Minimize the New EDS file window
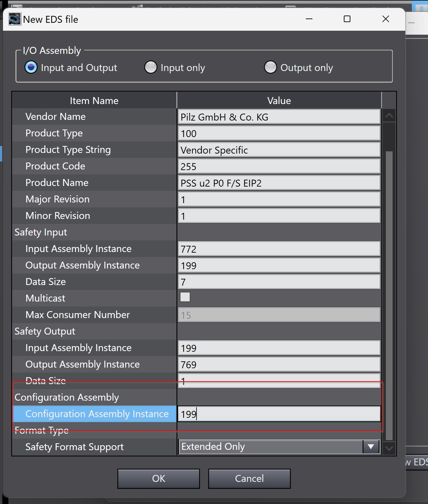 309,19
